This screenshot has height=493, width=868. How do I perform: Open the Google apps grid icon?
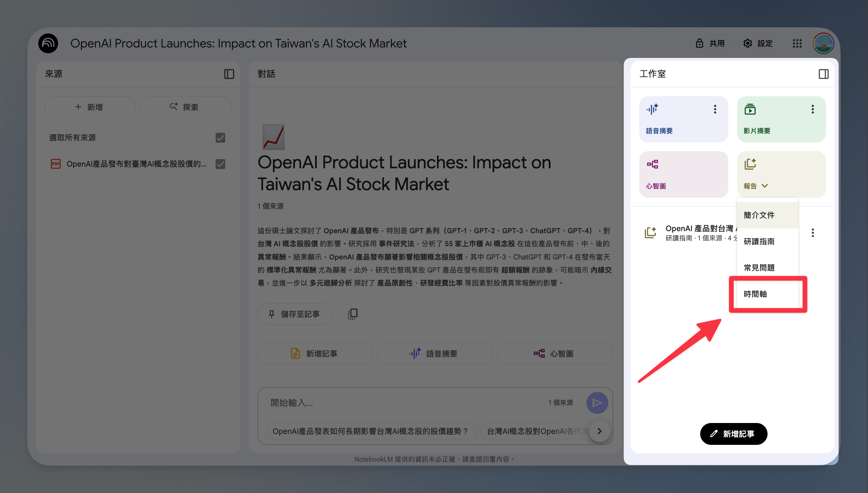[797, 43]
